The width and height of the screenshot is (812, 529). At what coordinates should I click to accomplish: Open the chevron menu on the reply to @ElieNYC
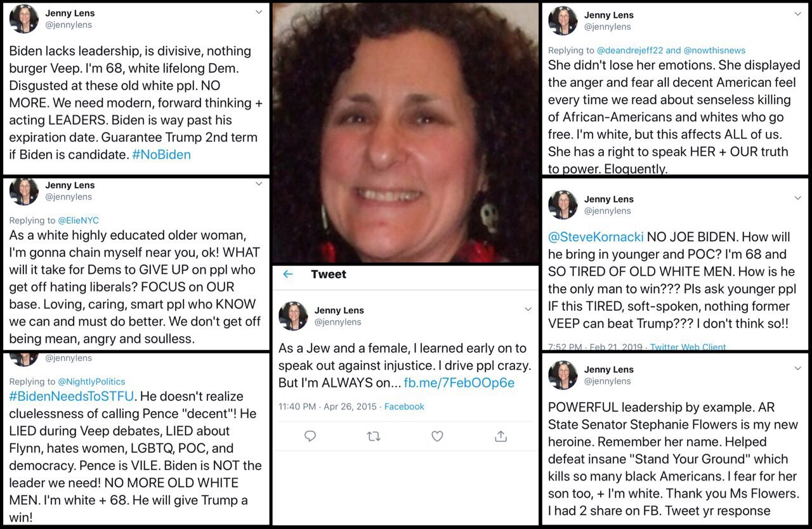click(259, 184)
